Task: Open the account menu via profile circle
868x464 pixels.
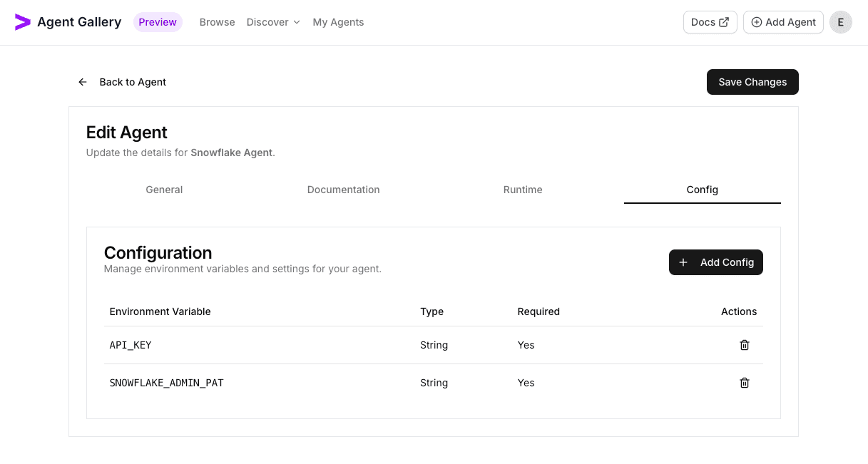Action: pos(841,22)
